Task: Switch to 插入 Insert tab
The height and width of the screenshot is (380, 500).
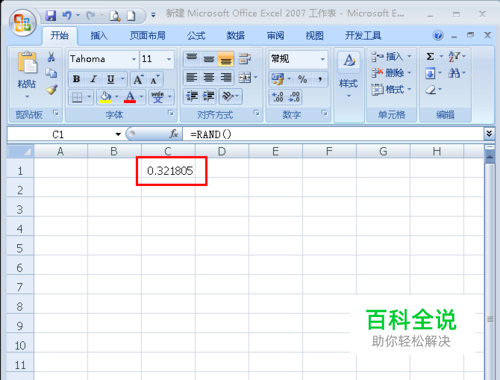Action: (99, 35)
